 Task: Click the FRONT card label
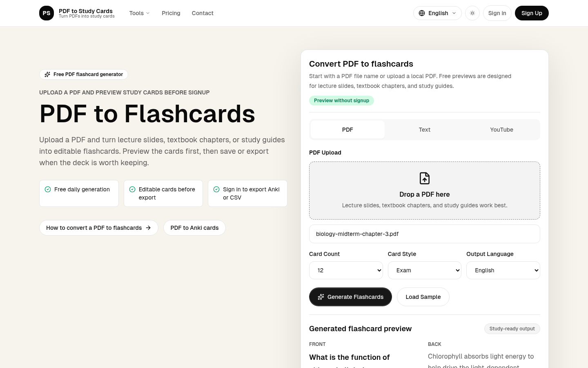click(317, 344)
